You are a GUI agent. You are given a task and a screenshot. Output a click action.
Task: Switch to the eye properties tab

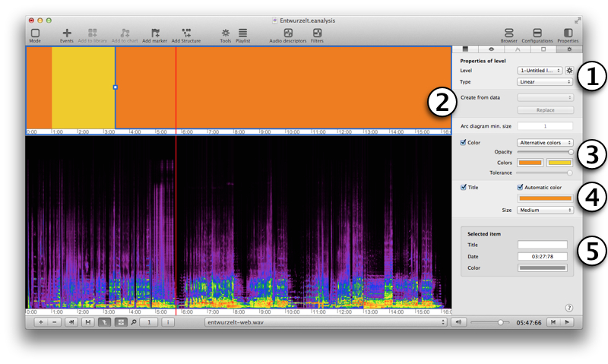coord(491,49)
